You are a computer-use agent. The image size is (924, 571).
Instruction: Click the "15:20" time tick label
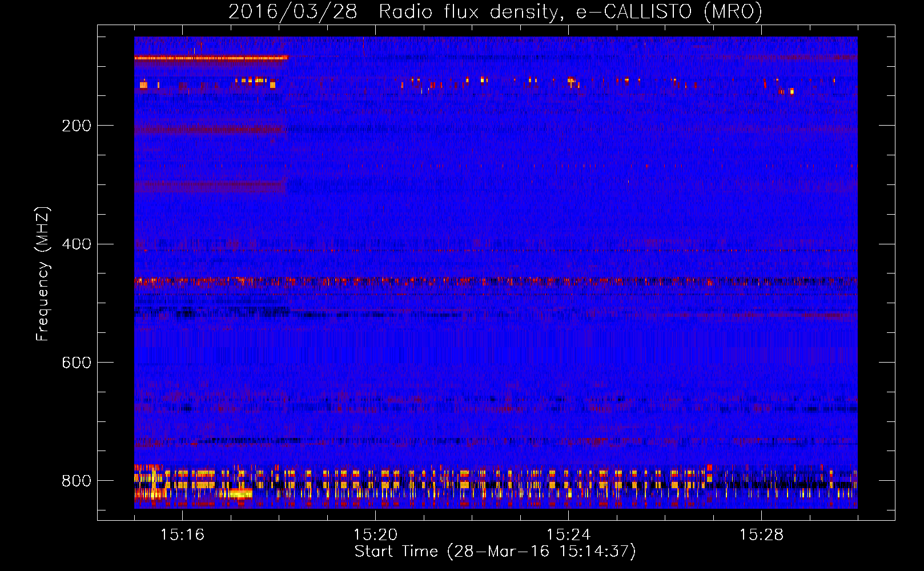pos(375,535)
